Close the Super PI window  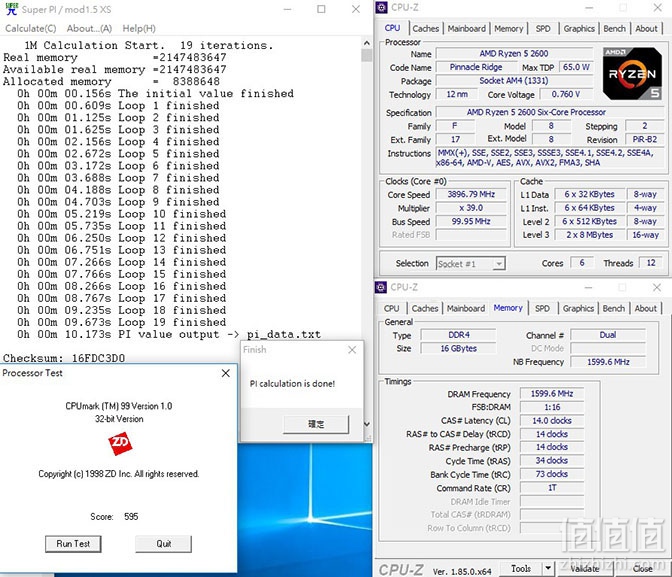[x=356, y=9]
